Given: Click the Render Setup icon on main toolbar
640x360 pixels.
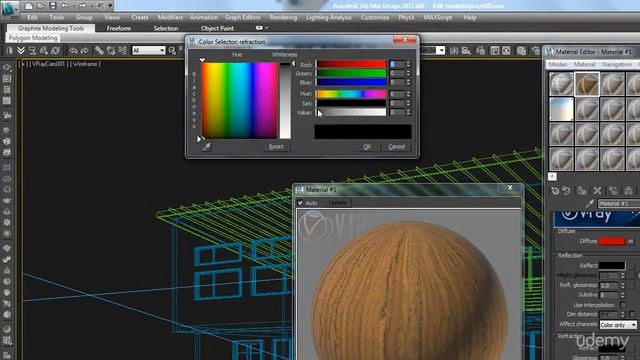Looking at the screenshot, I should (536, 51).
